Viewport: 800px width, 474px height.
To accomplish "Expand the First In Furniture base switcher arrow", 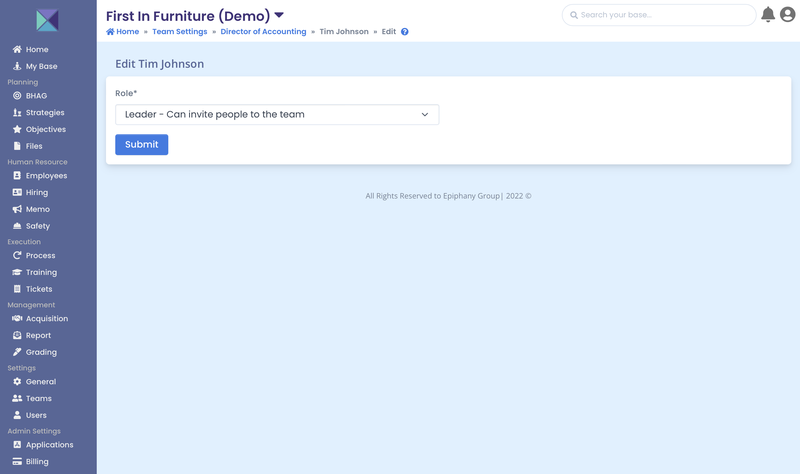I will [x=279, y=15].
